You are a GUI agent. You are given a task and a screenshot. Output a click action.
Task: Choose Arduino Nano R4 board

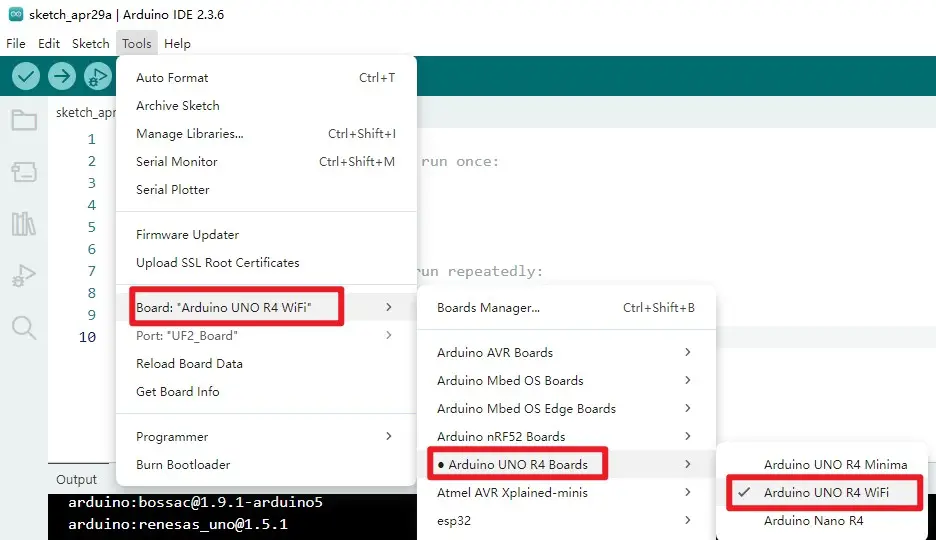823,521
